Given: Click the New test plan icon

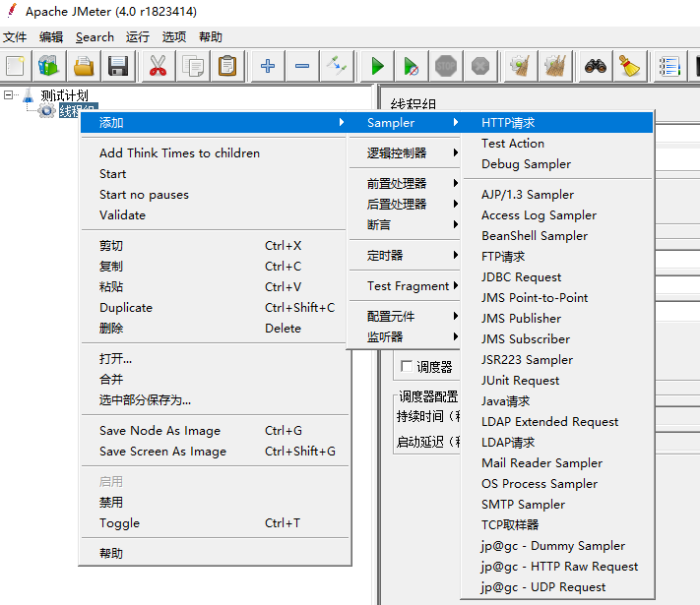Looking at the screenshot, I should (15, 67).
